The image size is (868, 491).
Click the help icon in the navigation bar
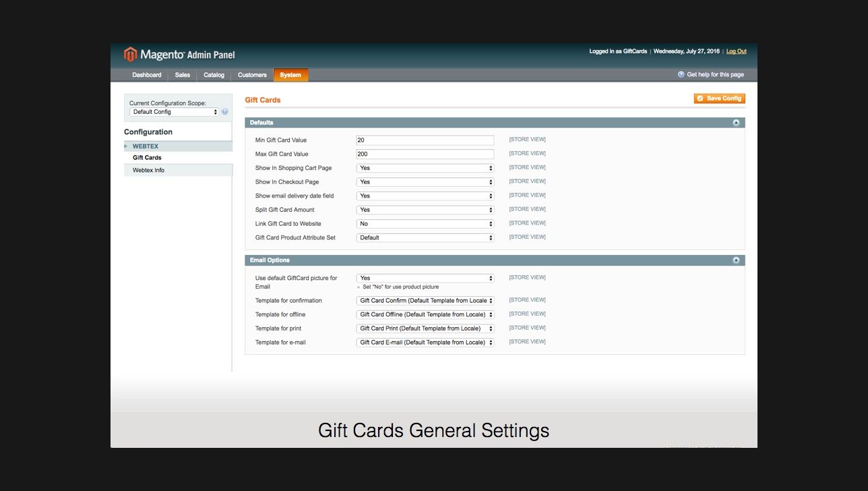[681, 75]
